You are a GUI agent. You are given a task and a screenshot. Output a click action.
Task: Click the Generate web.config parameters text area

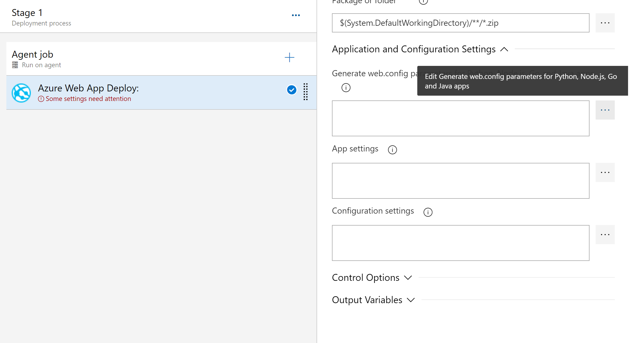point(461,118)
